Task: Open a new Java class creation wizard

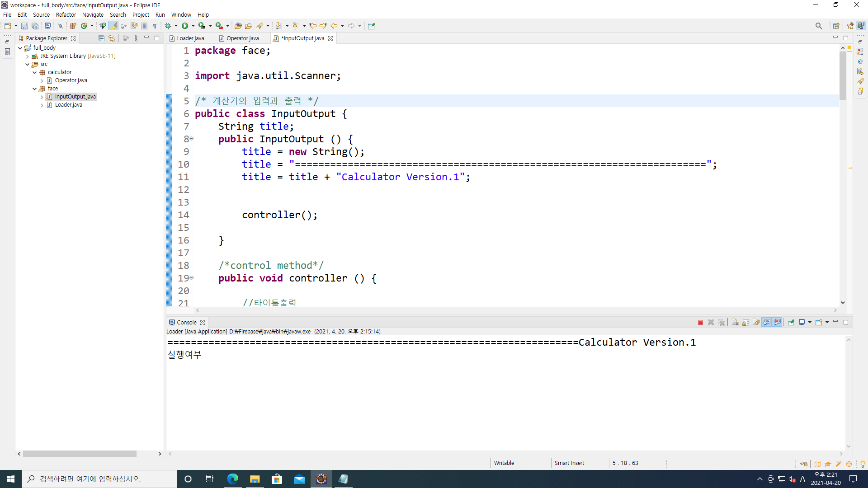Action: [x=85, y=26]
